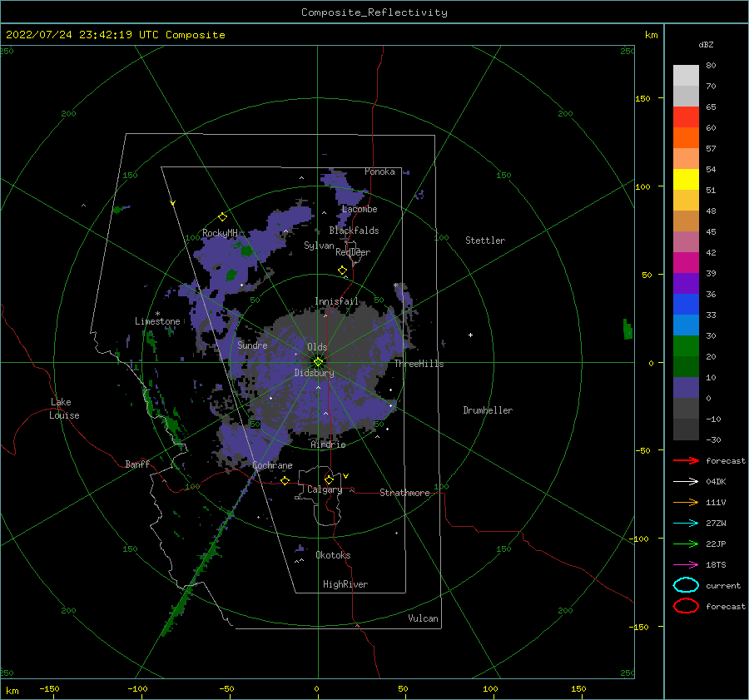Click the ThreeHills label
The width and height of the screenshot is (749, 700).
pos(419,364)
